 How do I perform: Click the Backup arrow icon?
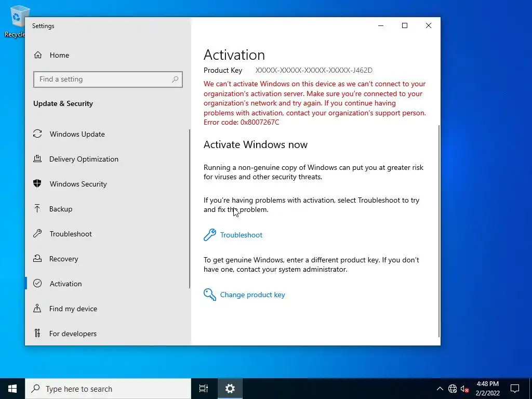tap(37, 208)
